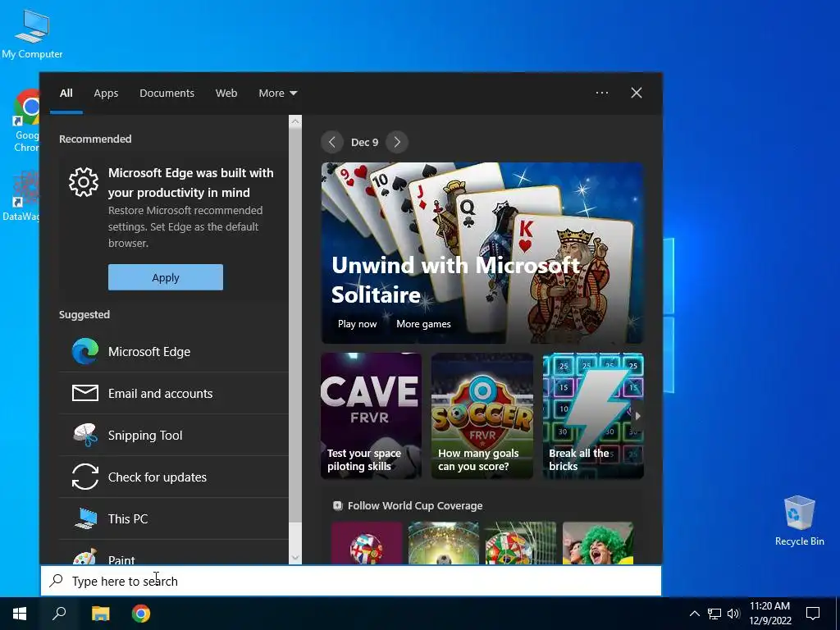This screenshot has height=630, width=840.
Task: Open the Break all the bricks tile
Action: click(593, 415)
